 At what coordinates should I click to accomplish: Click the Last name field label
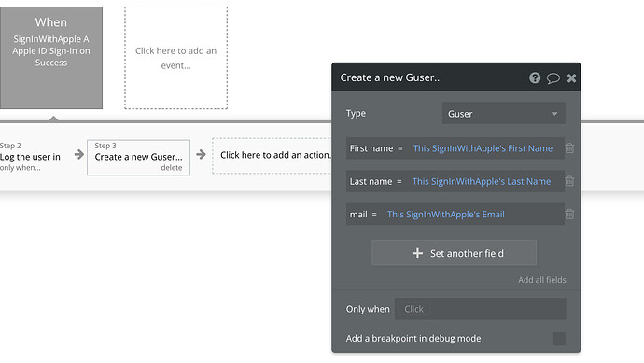371,181
